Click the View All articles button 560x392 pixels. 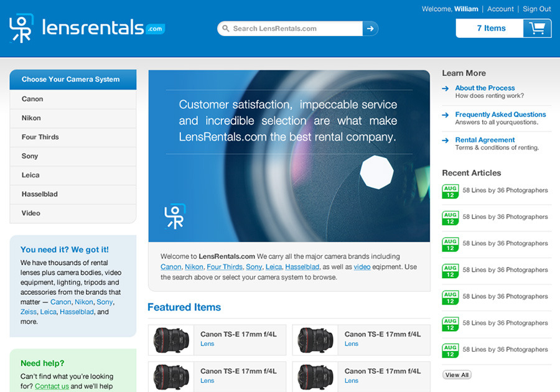[x=457, y=375]
